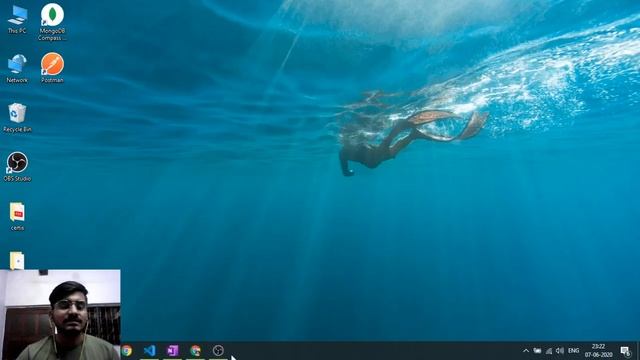Select the Postman desktop shortcut
Screen dimensions: 640x360
(x=52, y=68)
